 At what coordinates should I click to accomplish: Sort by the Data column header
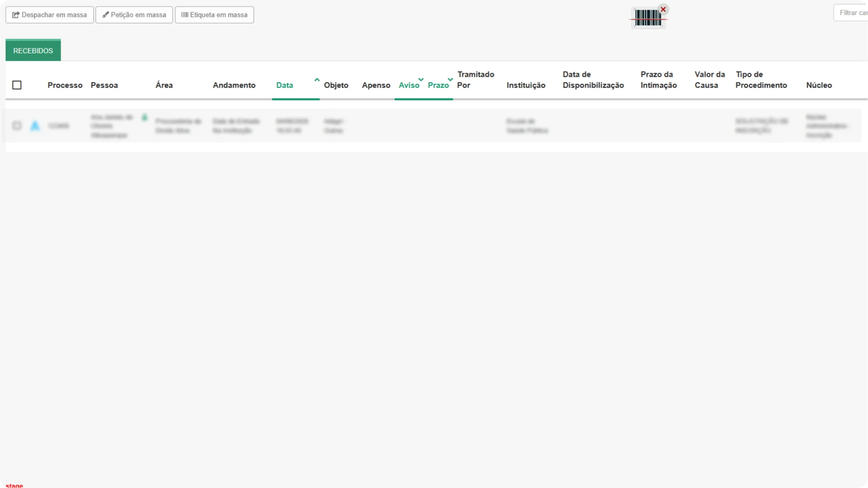(x=285, y=85)
